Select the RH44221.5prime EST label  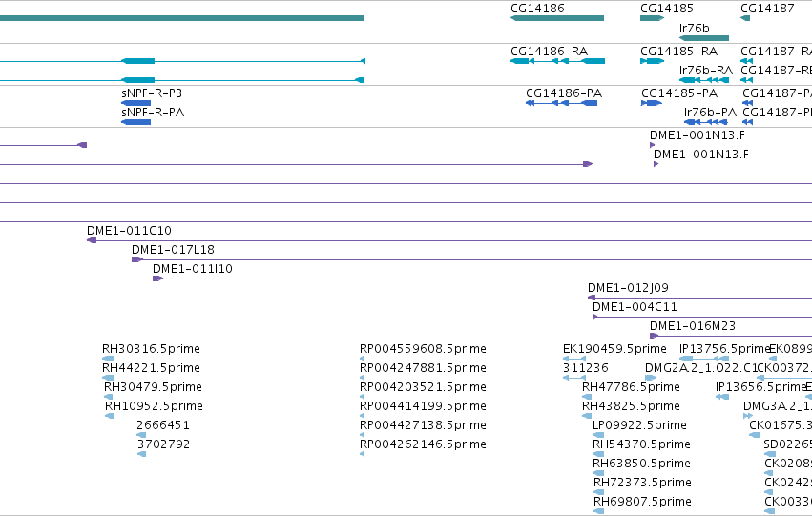[x=151, y=368]
